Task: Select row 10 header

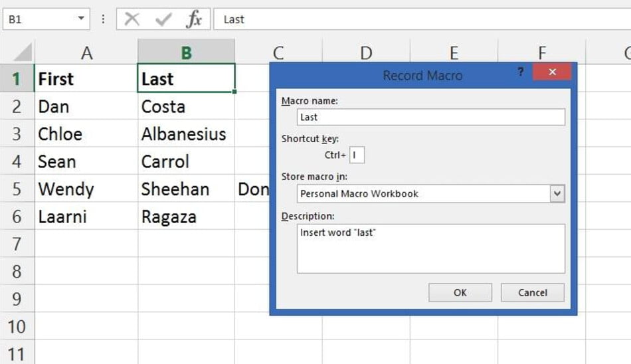Action: point(17,326)
